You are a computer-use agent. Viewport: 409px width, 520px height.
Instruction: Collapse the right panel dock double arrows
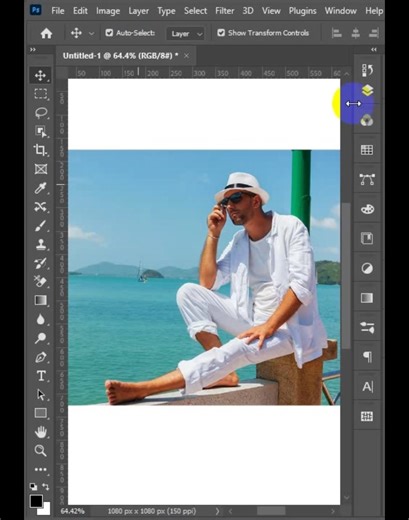(374, 50)
